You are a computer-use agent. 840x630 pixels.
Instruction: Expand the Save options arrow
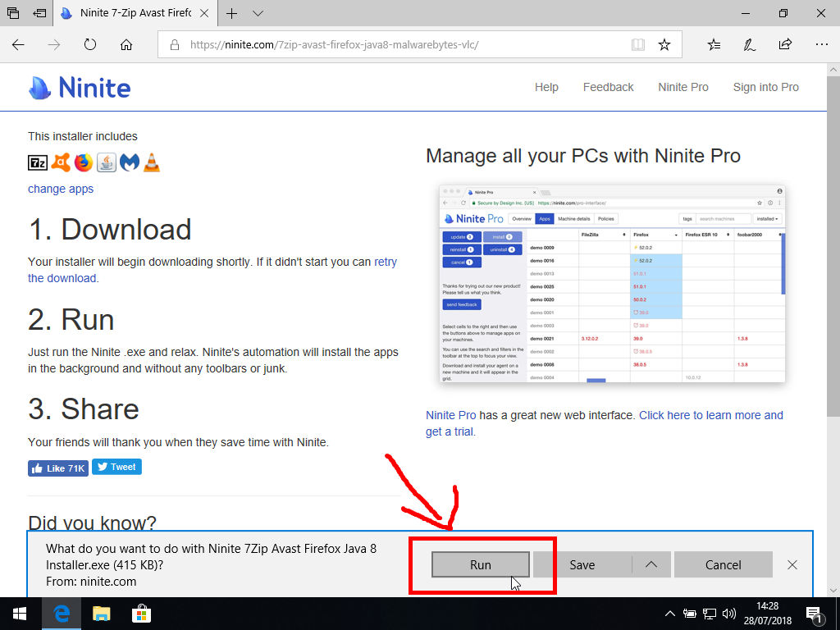[651, 564]
